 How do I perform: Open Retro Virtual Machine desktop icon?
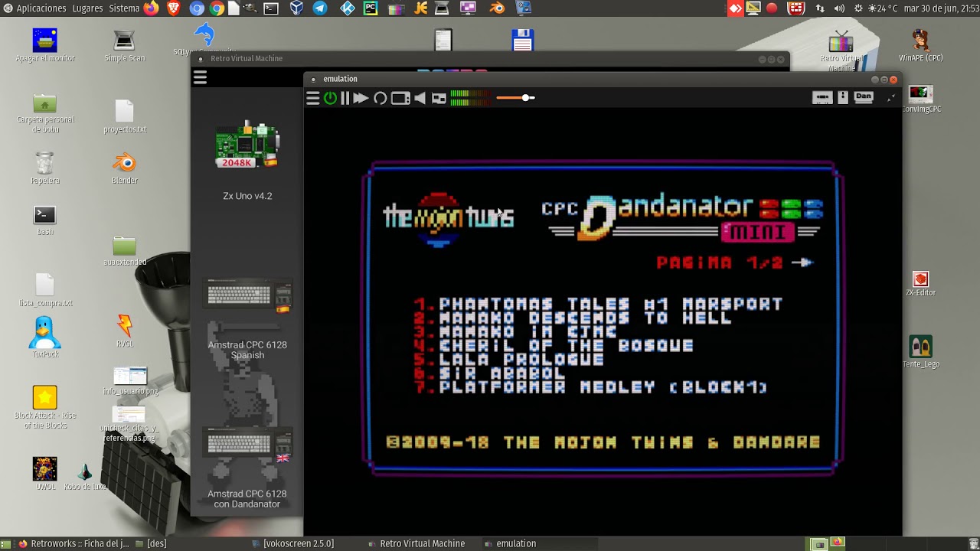tap(841, 51)
